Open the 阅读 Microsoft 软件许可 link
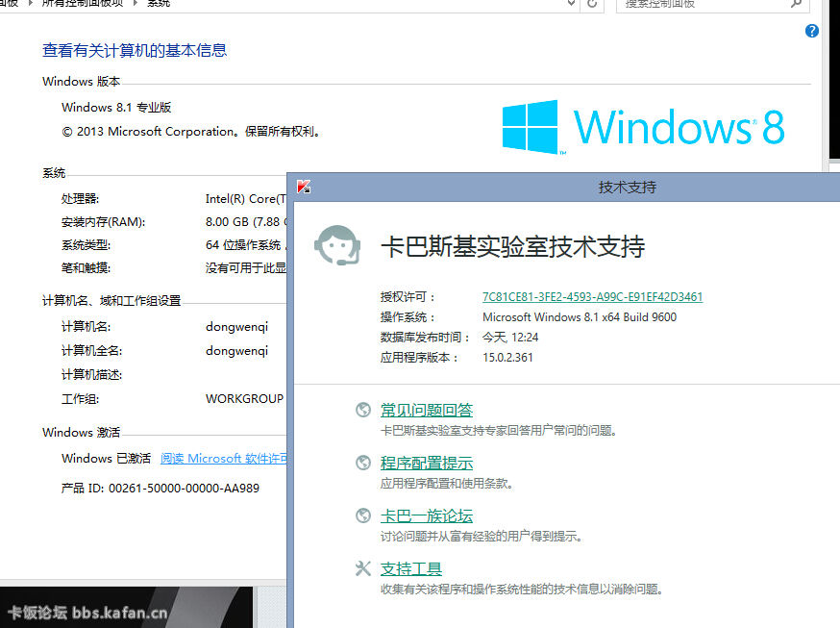 (223, 459)
